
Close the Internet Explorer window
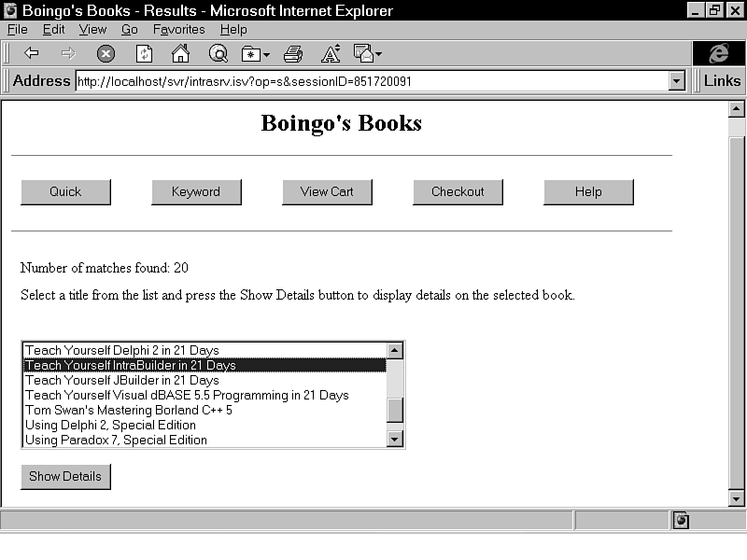735,10
